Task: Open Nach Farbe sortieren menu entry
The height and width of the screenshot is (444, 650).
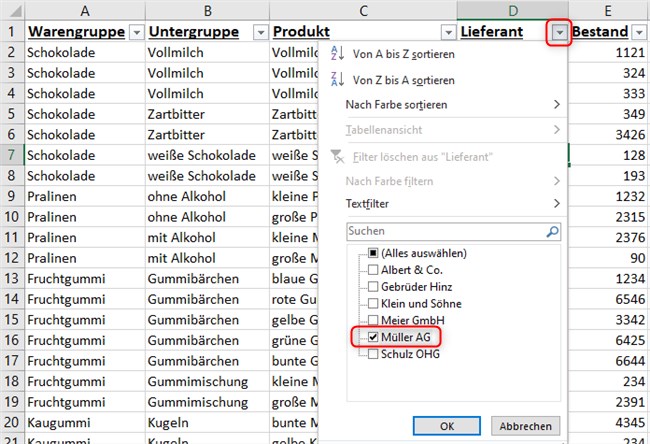Action: point(443,104)
